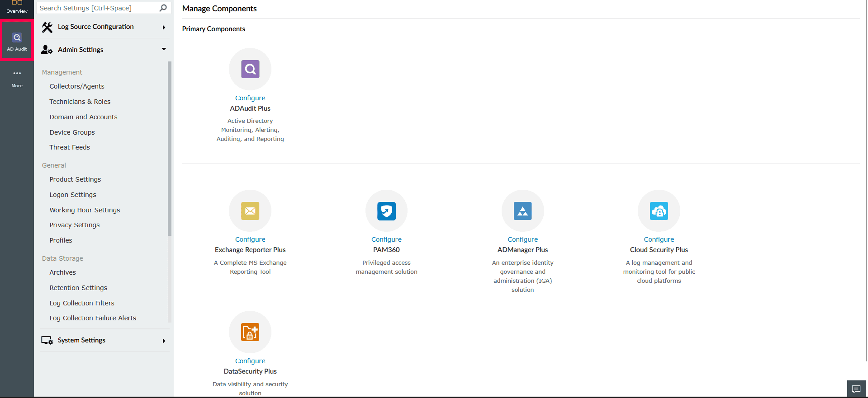The height and width of the screenshot is (398, 868).
Task: Click the settings sidebar vertical scrollbar
Action: tap(170, 148)
